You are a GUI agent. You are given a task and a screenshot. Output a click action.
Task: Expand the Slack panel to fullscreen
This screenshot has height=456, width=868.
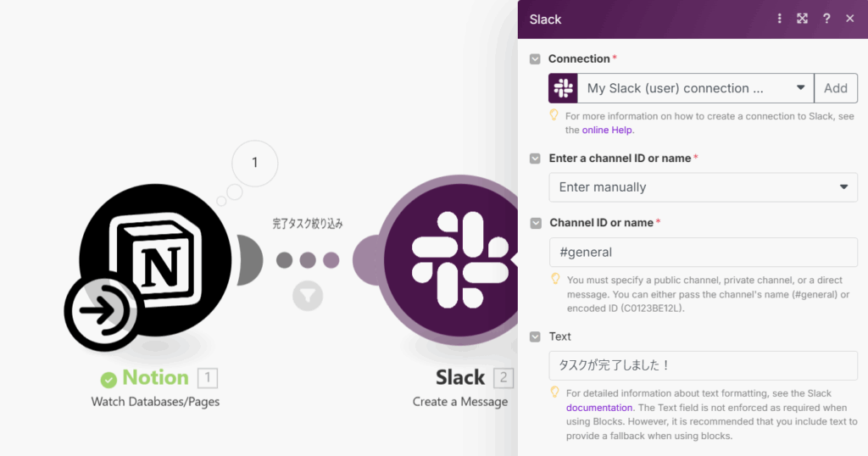coord(802,19)
